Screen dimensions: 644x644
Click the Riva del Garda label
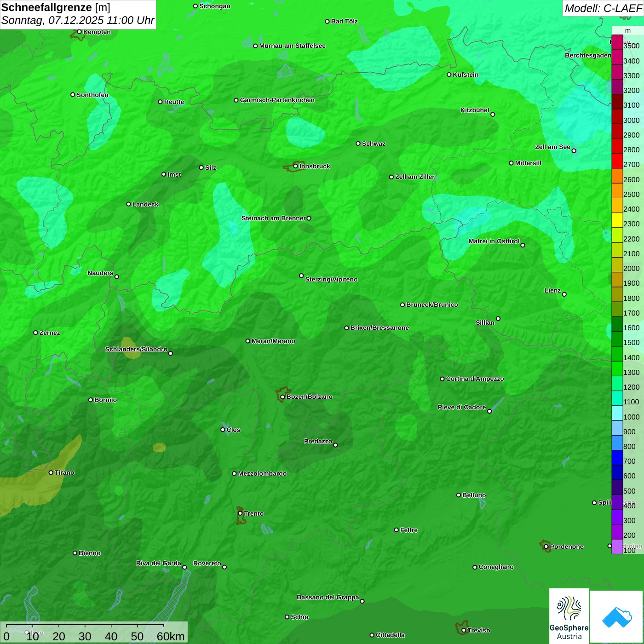point(159,563)
